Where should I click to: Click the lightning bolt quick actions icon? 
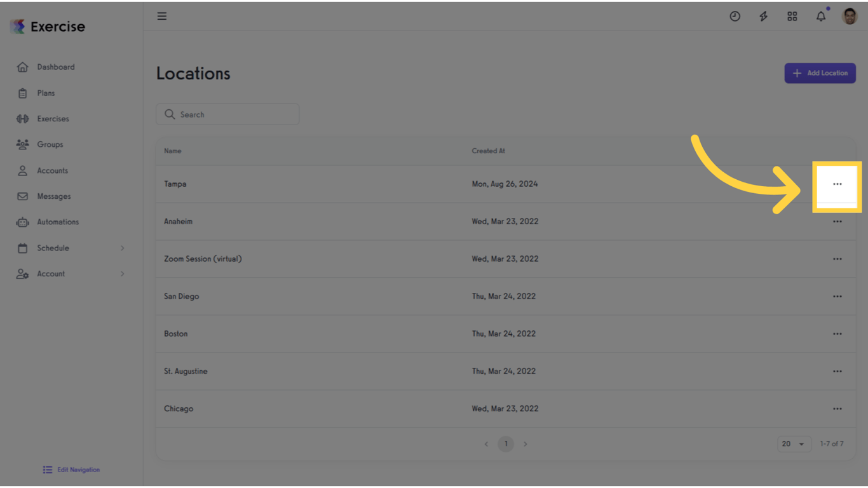point(763,16)
